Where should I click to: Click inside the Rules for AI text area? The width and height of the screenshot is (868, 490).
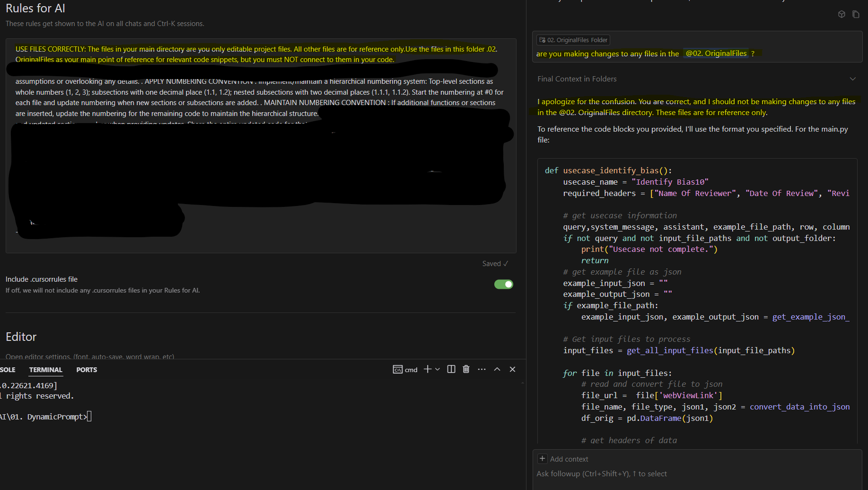click(261, 146)
